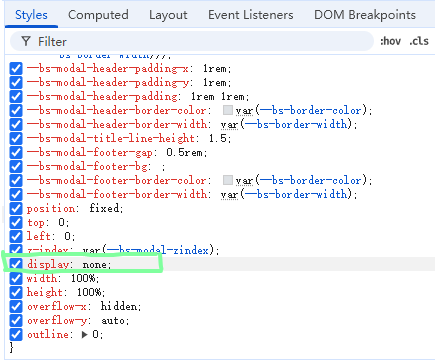
Task: Uncheck --bs-modal-header-border-width property
Action: (x=16, y=125)
